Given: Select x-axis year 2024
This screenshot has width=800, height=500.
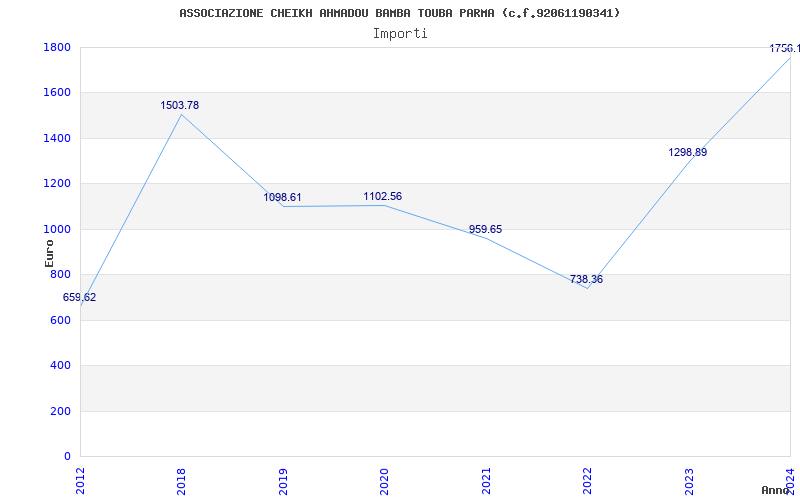Looking at the screenshot, I should 790,481.
